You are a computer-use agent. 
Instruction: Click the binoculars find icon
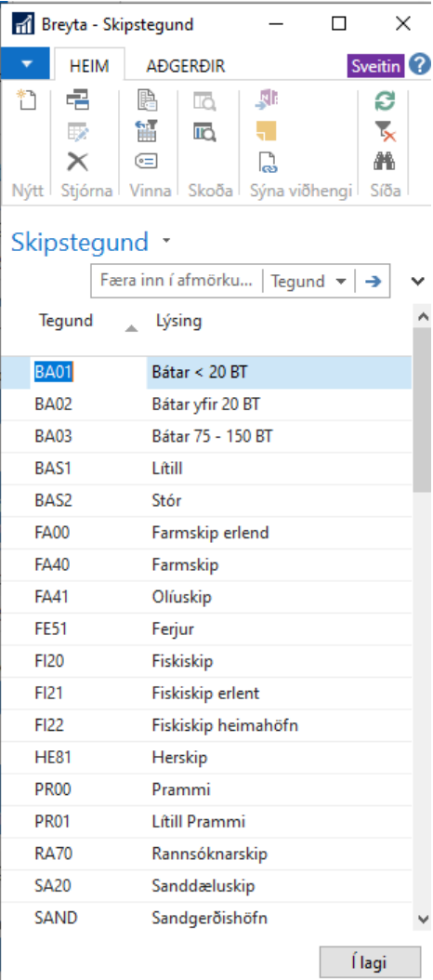click(x=385, y=162)
